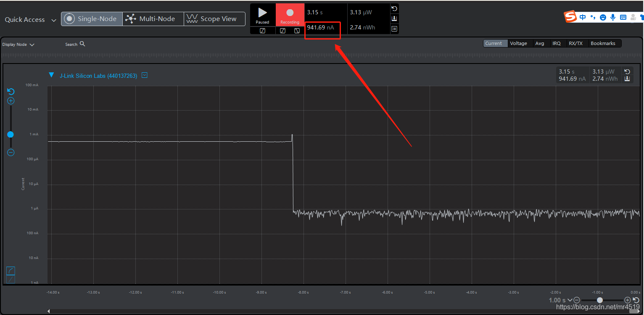Click the left arrow of the horizontal scrollbar

(48, 311)
